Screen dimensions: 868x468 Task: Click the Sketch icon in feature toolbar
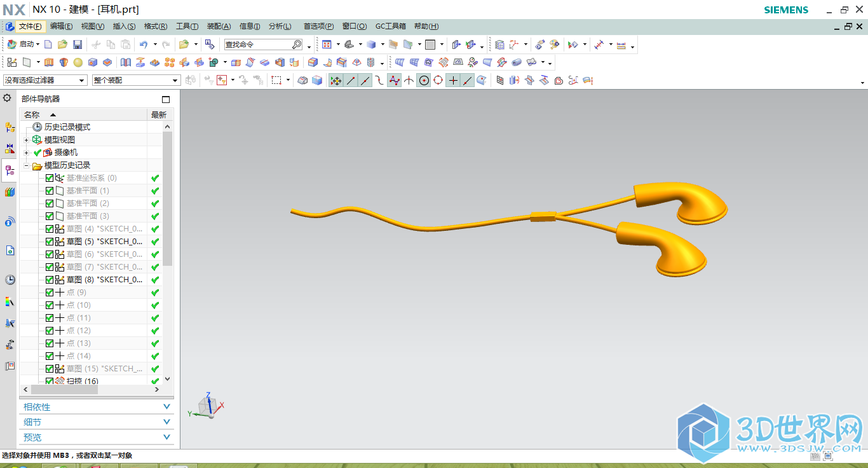pos(12,62)
